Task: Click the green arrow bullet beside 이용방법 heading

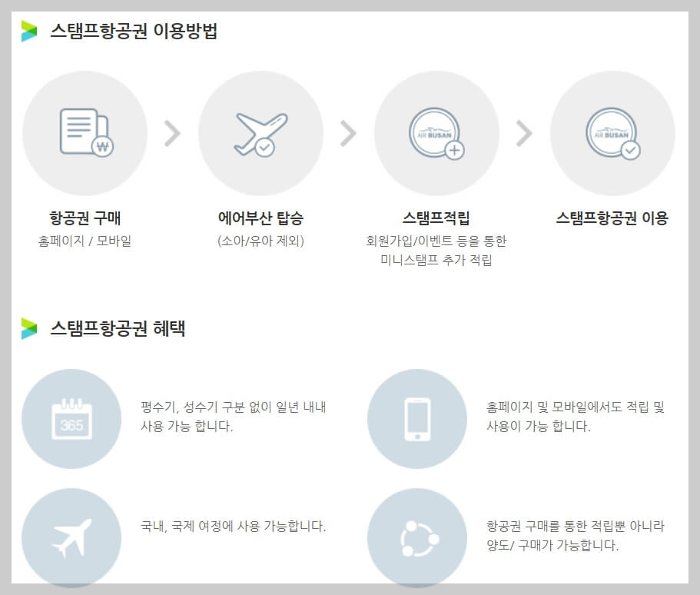Action: (x=29, y=31)
